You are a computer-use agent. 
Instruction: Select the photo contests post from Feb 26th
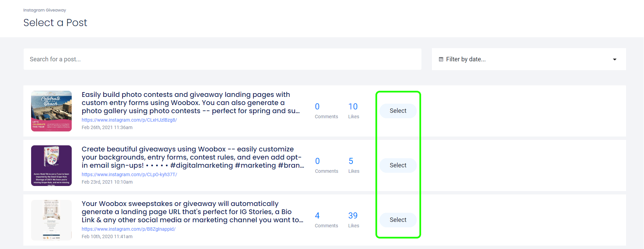click(x=398, y=111)
